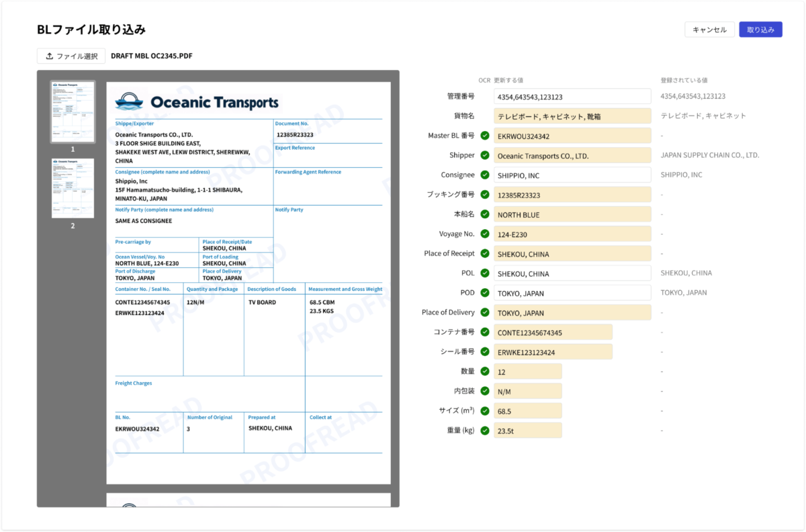Edit the Place of Delivery field
This screenshot has height=532, width=806.
point(572,312)
